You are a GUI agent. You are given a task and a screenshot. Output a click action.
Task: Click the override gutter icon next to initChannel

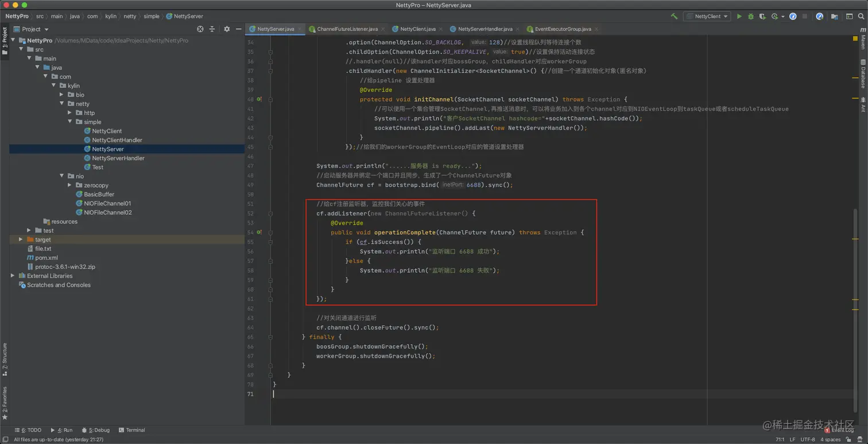pyautogui.click(x=259, y=99)
